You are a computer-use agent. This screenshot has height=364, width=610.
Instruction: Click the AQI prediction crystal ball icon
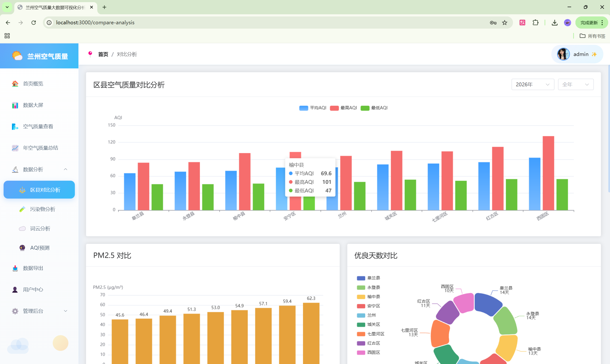tap(22, 248)
